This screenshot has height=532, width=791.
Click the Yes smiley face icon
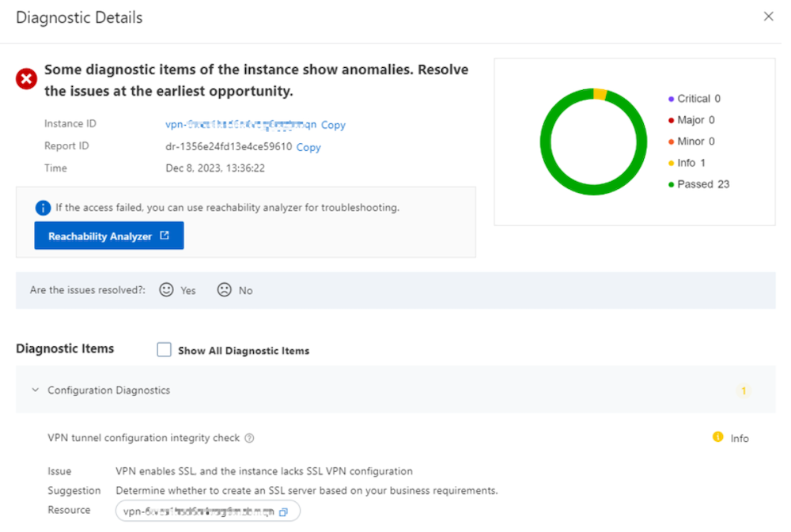[166, 290]
